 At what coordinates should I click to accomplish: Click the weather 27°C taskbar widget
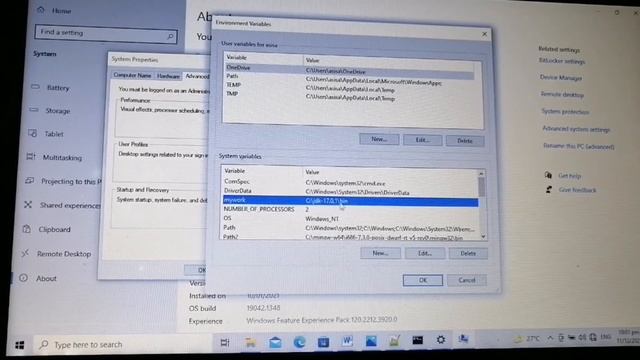(527, 338)
